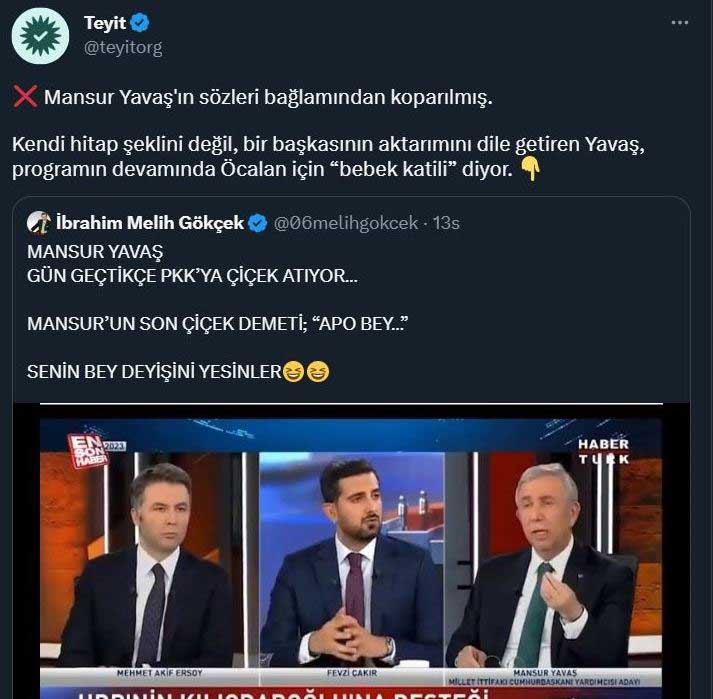Click the 13s timestamp of quoted tweet
This screenshot has width=713, height=699.
point(446,223)
